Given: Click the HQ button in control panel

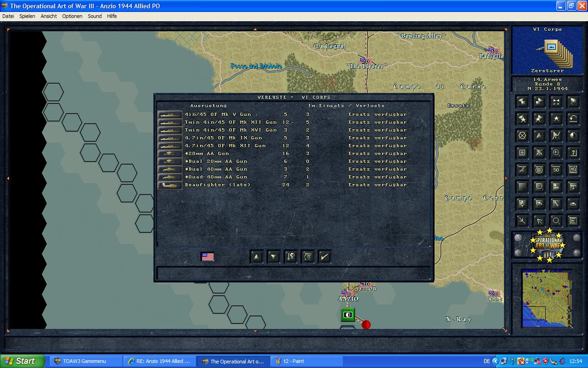Looking at the screenshot, I should pos(573,170).
